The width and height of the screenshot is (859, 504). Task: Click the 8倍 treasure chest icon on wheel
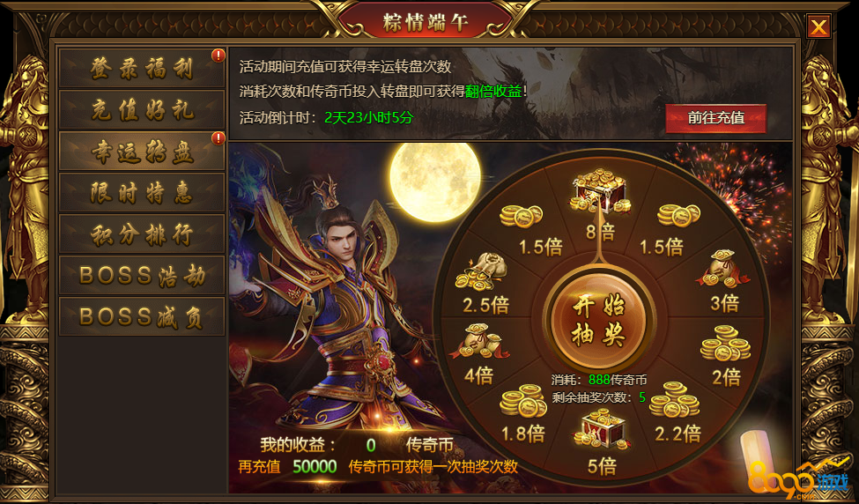600,192
